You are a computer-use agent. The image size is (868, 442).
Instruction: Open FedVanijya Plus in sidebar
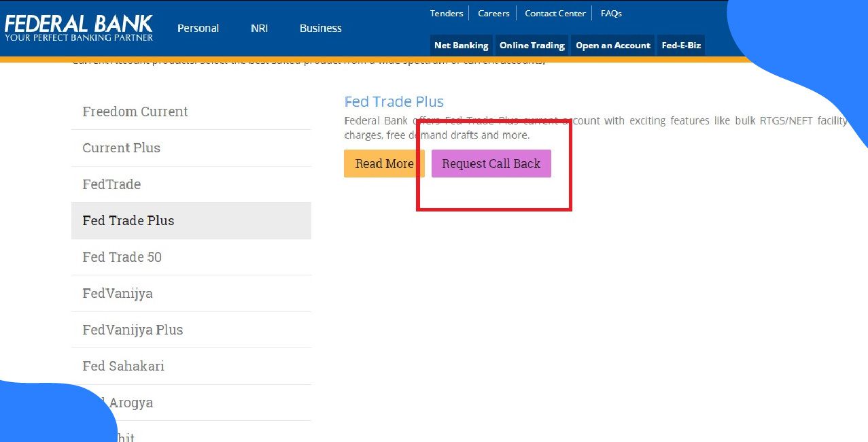pos(133,330)
